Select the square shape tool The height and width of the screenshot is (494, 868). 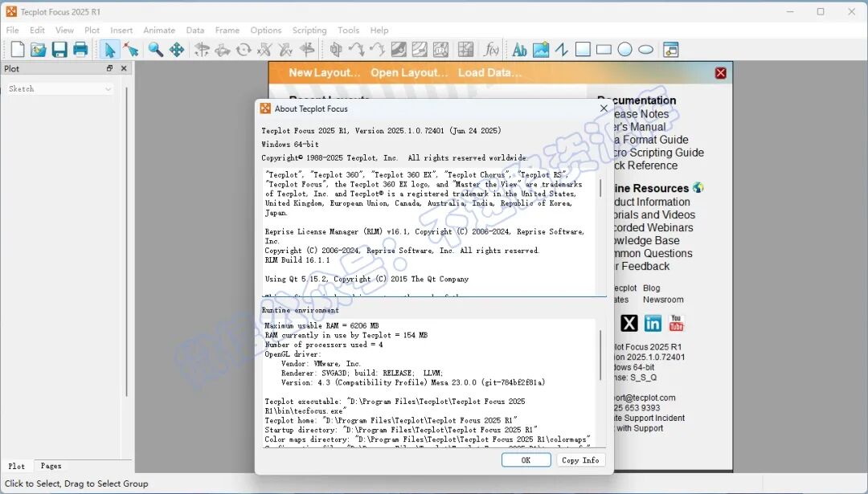pyautogui.click(x=583, y=50)
